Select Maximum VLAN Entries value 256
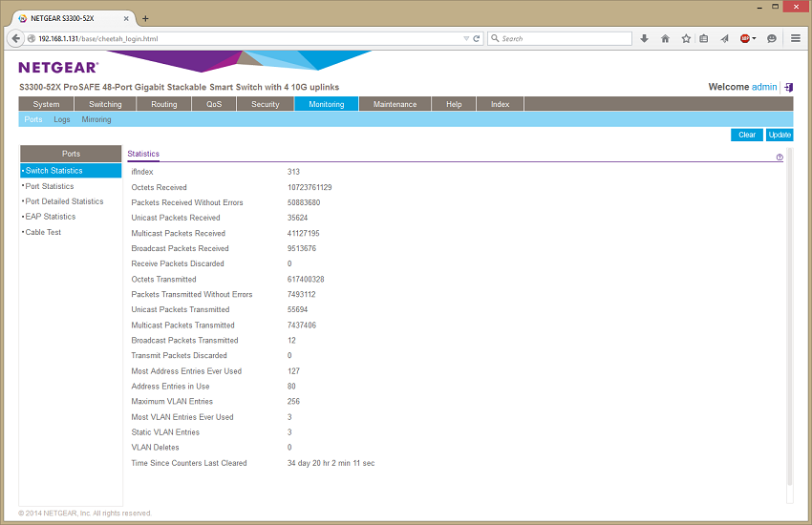This screenshot has width=812, height=525. pos(293,401)
